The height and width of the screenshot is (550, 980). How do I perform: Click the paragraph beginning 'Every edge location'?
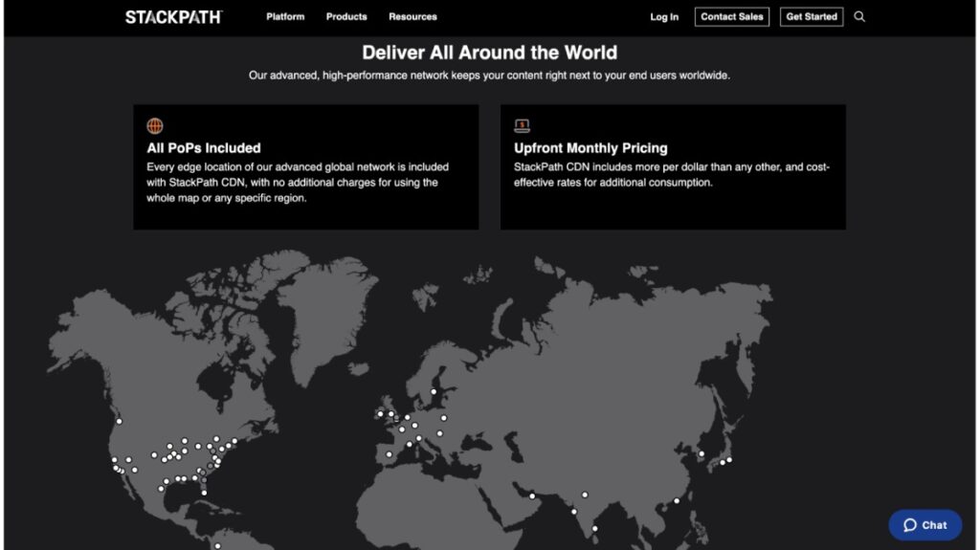(298, 183)
